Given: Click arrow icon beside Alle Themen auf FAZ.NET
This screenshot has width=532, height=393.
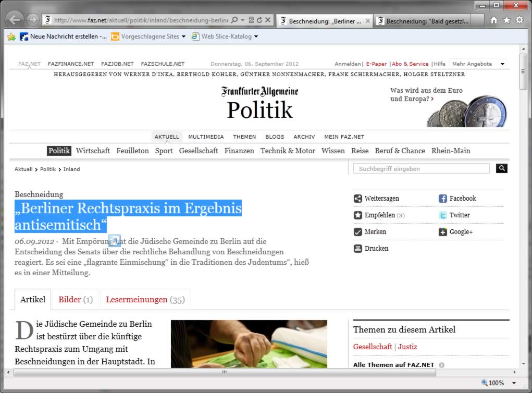Looking at the screenshot, I should point(441,365).
